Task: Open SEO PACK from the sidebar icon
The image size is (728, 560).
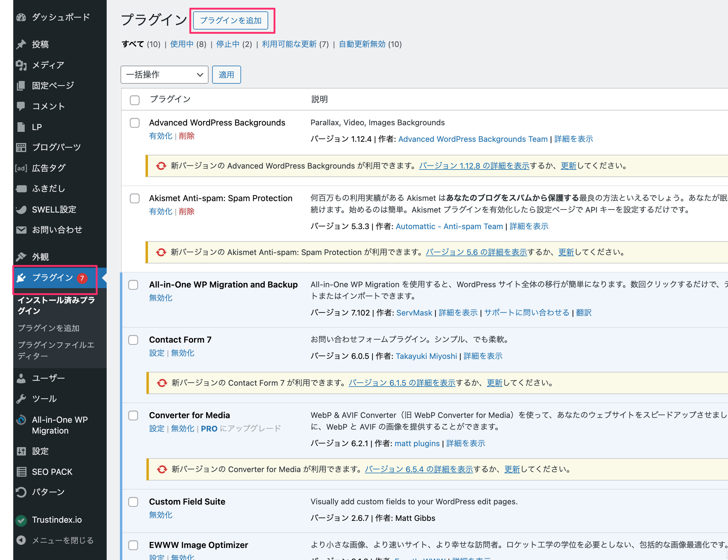Action: (21, 472)
